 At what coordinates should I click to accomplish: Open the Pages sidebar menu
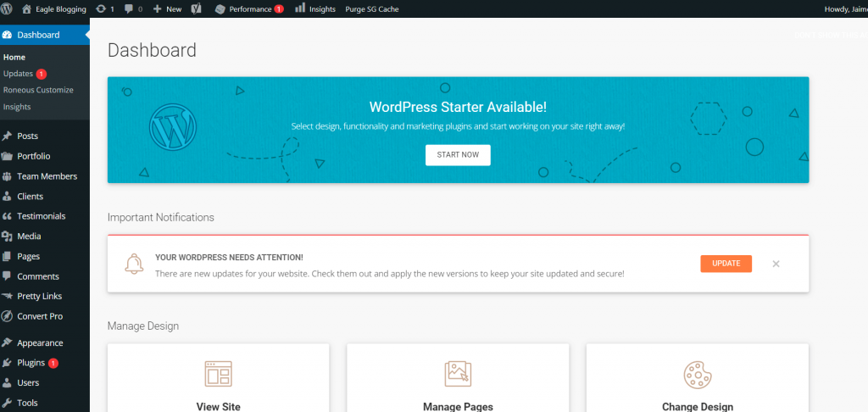pos(28,256)
